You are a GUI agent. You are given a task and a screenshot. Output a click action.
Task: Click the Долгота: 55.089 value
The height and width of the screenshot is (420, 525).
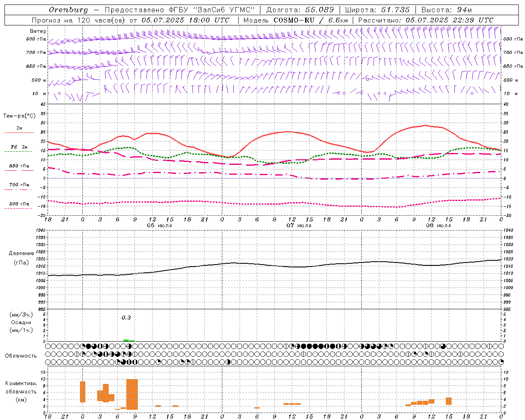(300, 10)
